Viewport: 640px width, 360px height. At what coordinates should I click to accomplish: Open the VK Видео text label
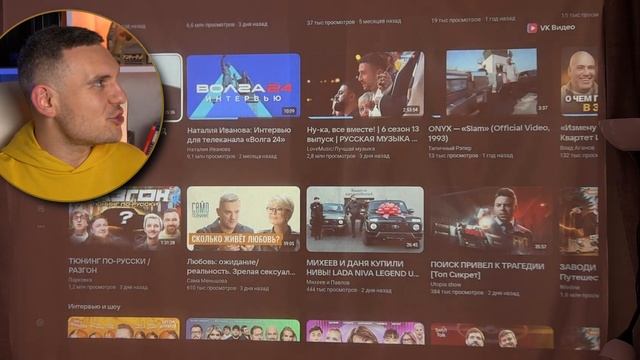pyautogui.click(x=557, y=27)
